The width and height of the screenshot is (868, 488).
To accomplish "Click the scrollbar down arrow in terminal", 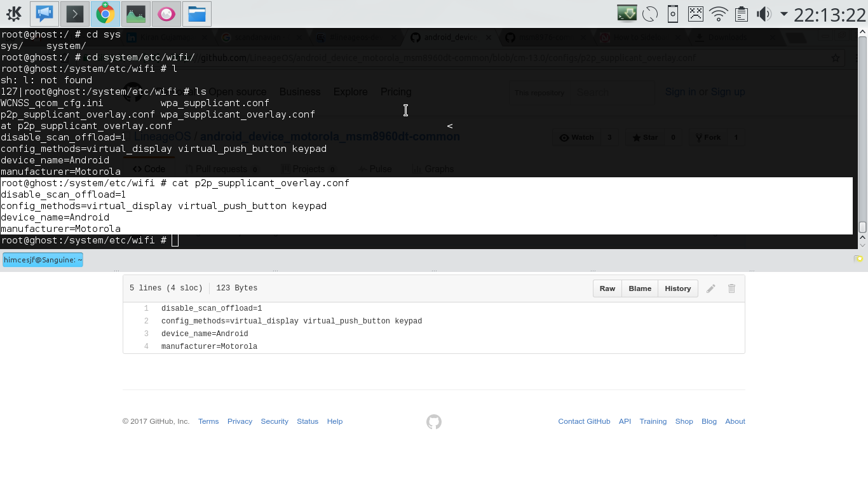I will (x=862, y=245).
